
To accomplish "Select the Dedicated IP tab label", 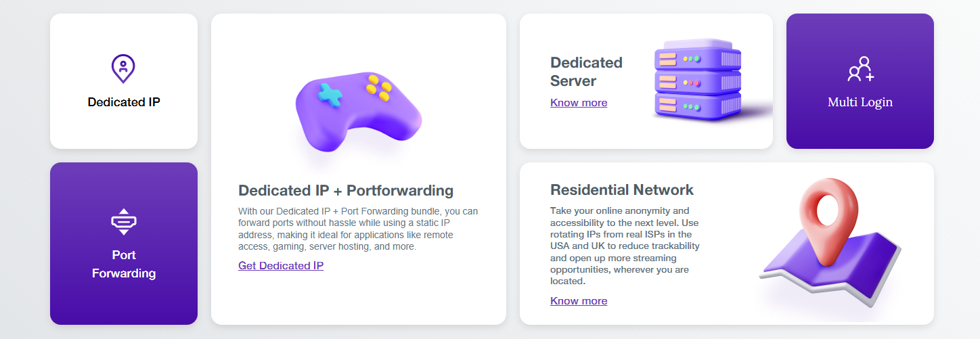I will click(124, 102).
